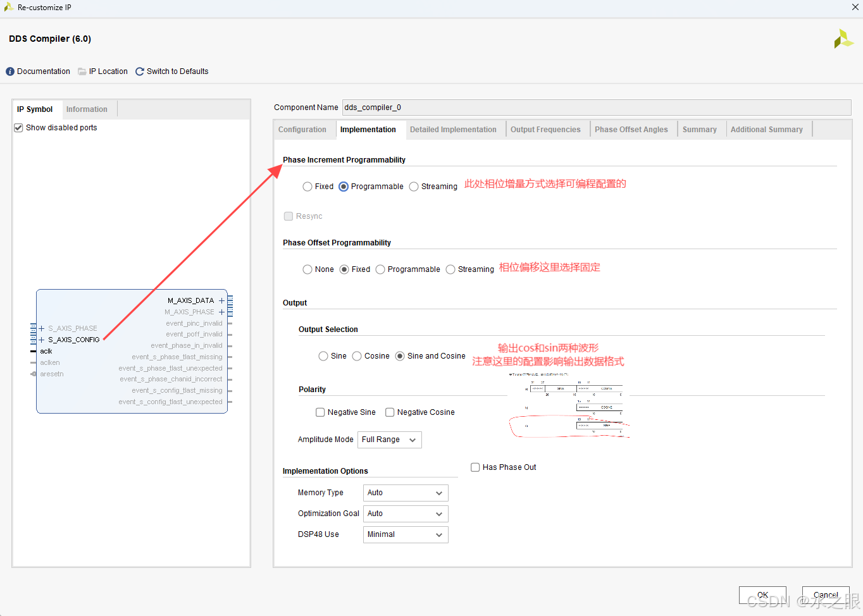Click Switch to Defaults link

point(177,71)
